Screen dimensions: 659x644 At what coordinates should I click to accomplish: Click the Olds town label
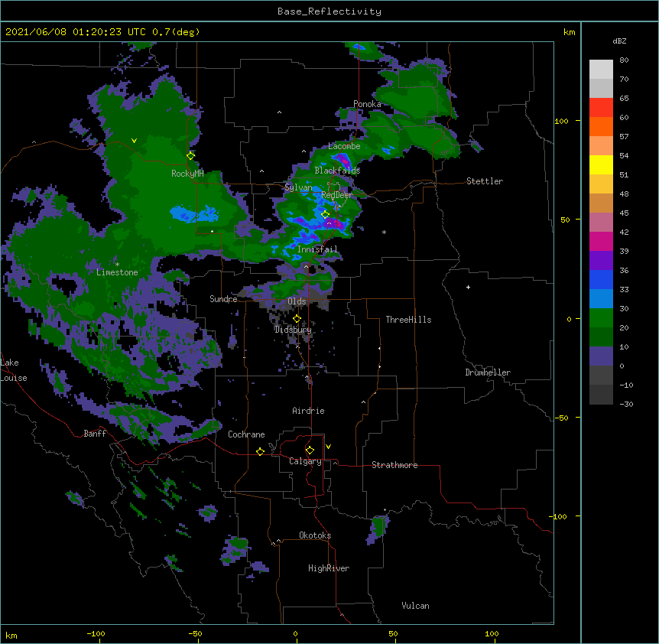click(297, 301)
